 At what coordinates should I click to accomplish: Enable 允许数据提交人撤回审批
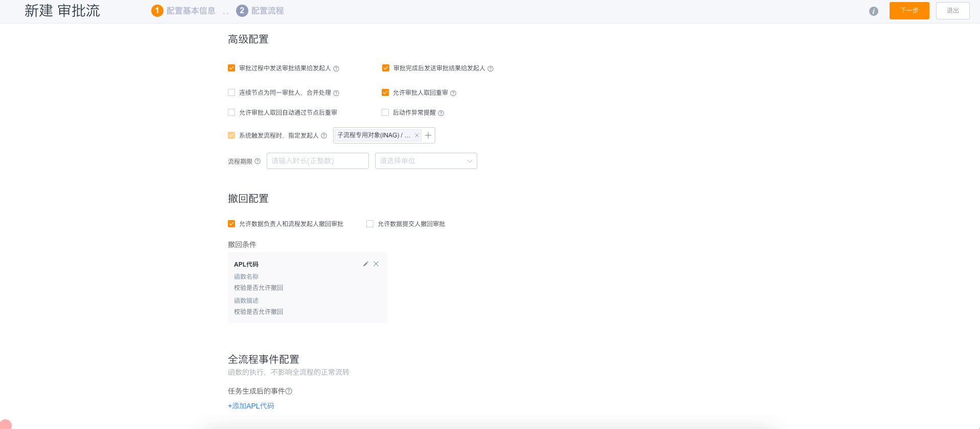tap(370, 224)
